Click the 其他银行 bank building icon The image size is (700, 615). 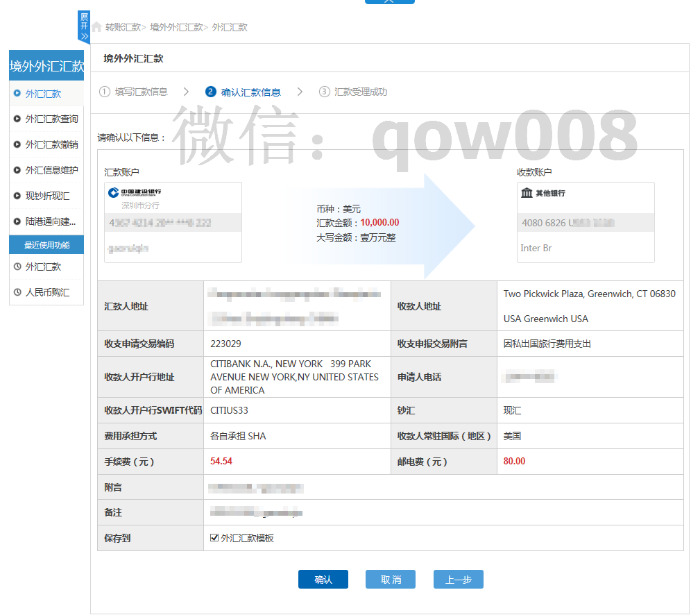(x=527, y=193)
